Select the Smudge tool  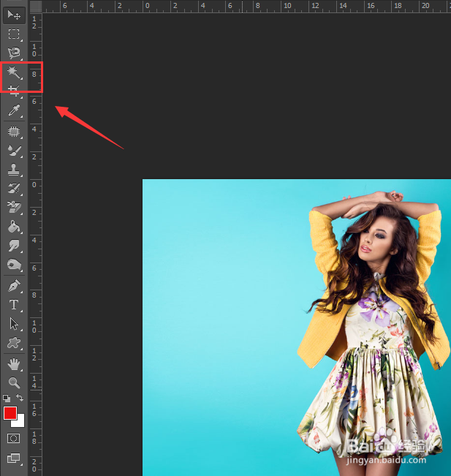[14, 245]
